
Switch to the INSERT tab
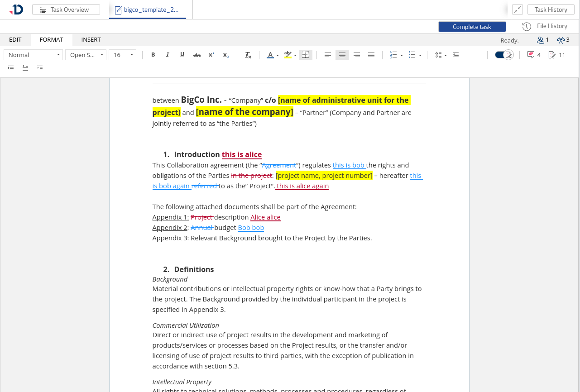[x=91, y=40]
